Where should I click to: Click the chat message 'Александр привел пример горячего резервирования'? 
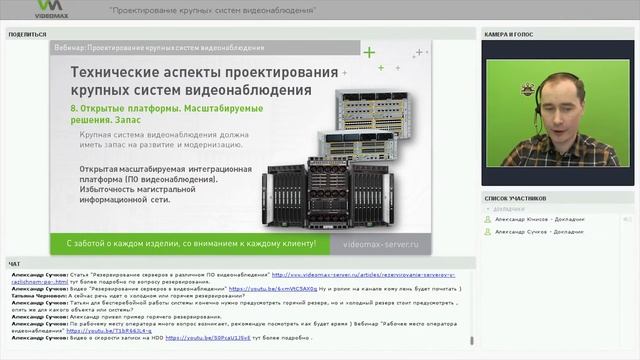116,317
